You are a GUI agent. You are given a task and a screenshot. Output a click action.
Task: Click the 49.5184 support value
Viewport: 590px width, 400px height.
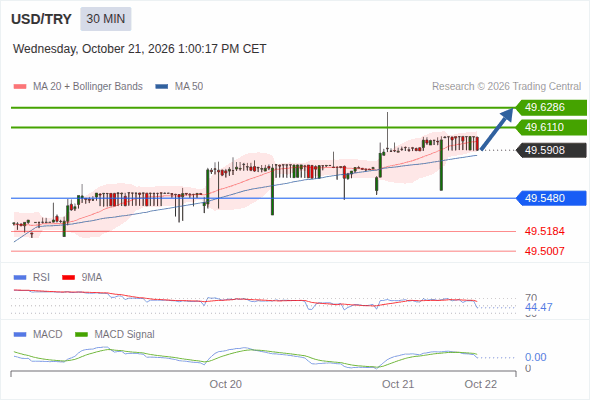point(545,231)
